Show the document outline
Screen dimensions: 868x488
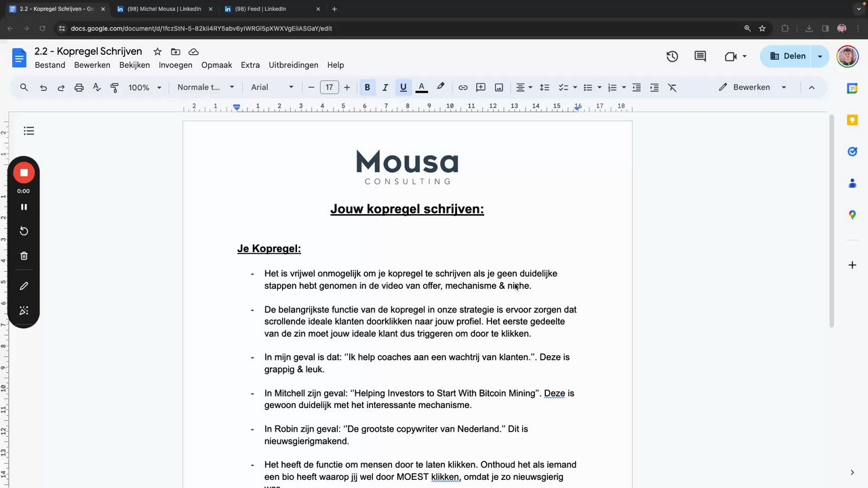pos(28,131)
